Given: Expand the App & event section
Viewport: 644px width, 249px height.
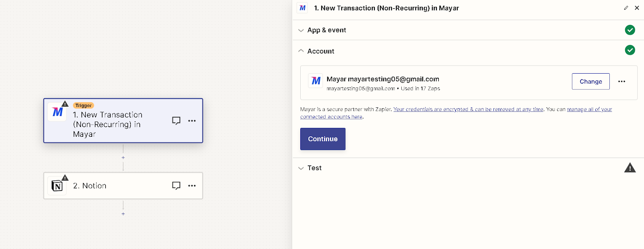Looking at the screenshot, I should [301, 31].
